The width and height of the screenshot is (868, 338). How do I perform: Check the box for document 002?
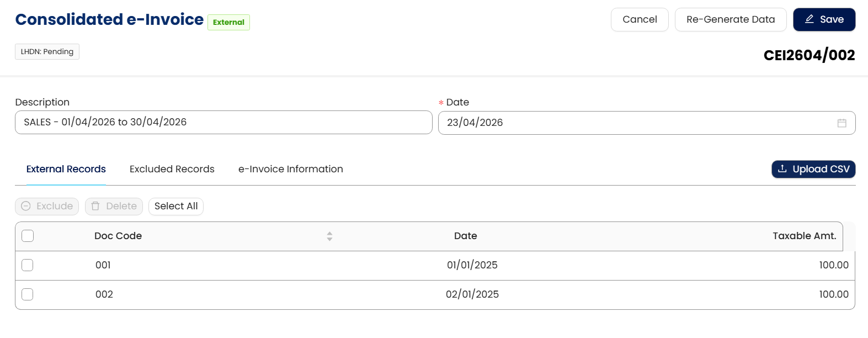click(28, 295)
